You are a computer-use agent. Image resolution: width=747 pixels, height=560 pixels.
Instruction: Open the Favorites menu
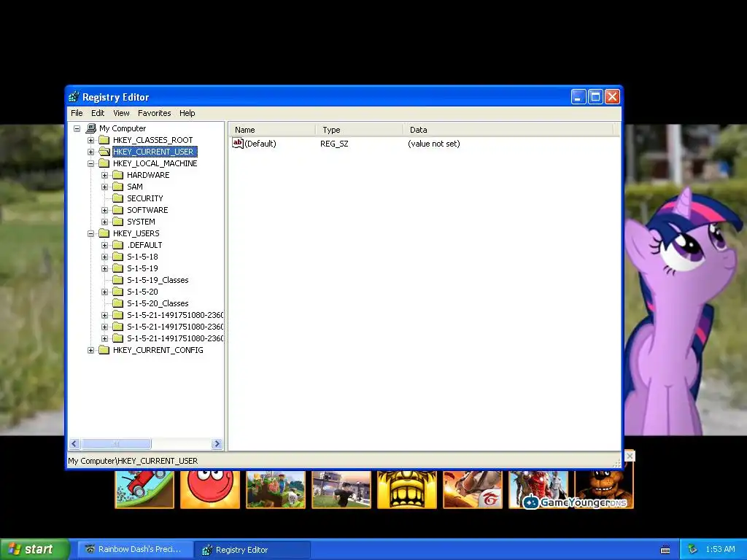(x=155, y=113)
